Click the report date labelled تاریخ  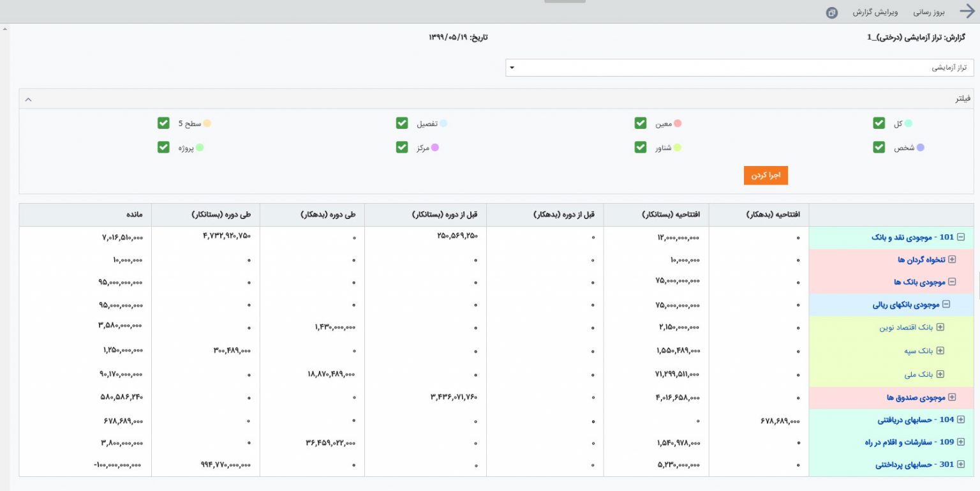point(458,37)
